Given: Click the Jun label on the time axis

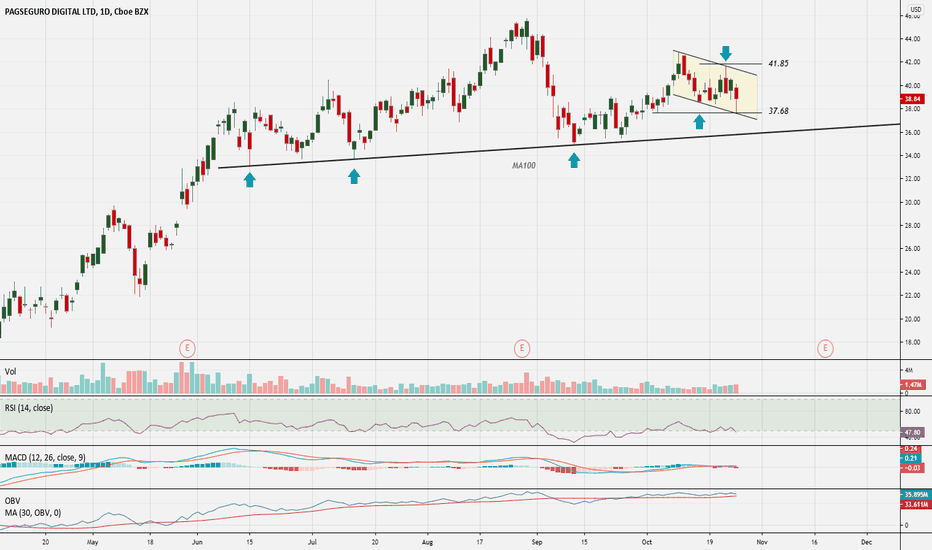Looking at the screenshot, I should (x=197, y=542).
